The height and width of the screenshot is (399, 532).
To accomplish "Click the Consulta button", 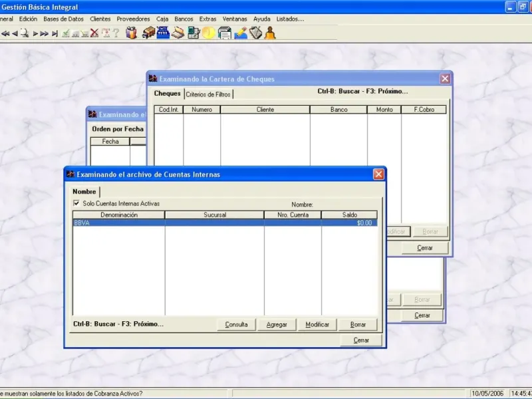I will click(x=236, y=325).
